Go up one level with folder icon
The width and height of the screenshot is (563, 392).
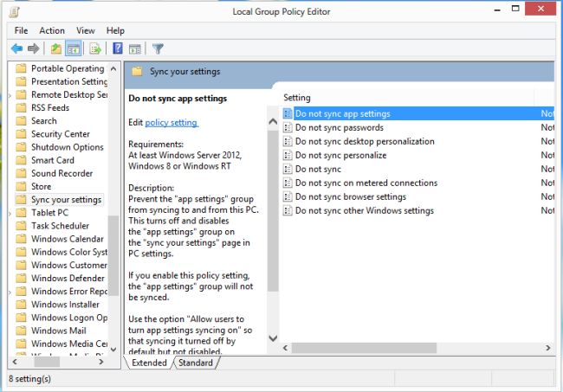coord(55,48)
